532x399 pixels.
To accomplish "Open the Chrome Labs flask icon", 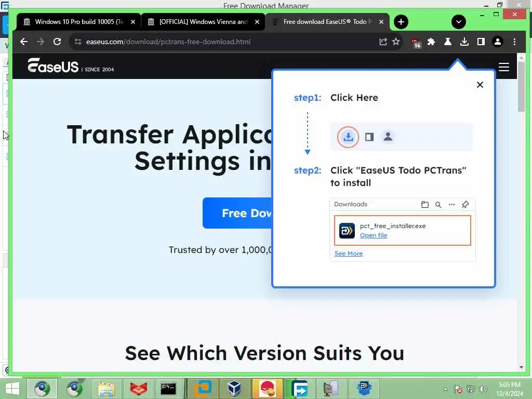I will tap(448, 42).
